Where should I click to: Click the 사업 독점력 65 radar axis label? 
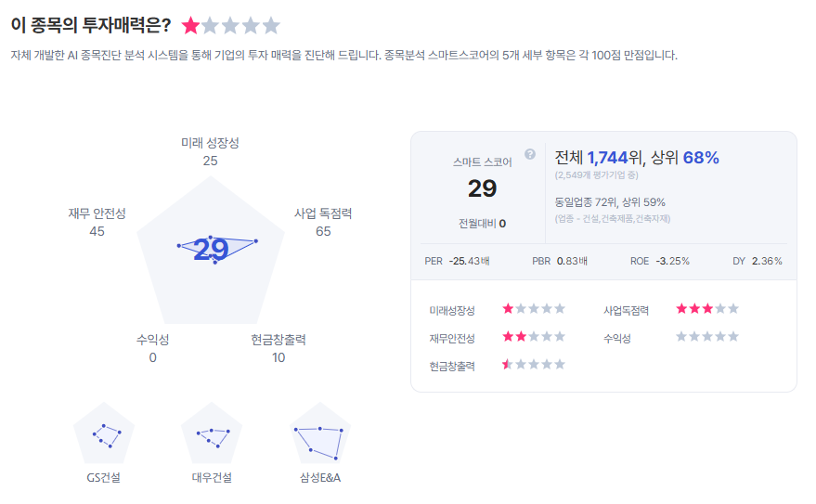click(323, 222)
